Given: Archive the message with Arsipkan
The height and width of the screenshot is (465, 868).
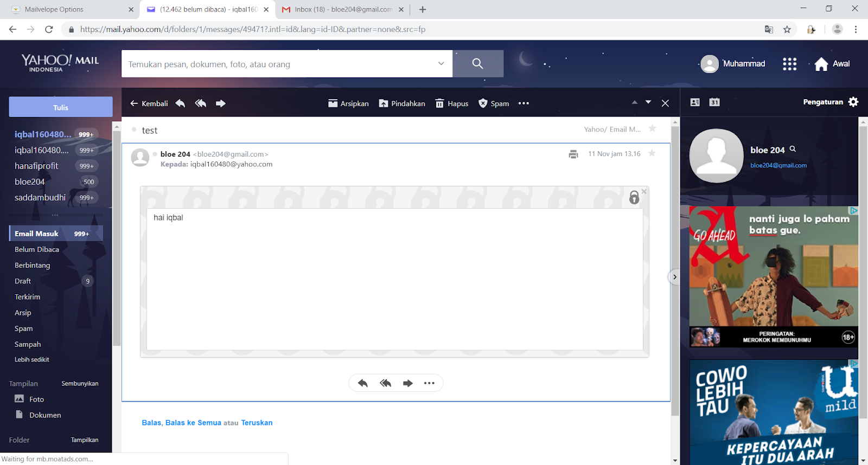Looking at the screenshot, I should click(x=348, y=103).
